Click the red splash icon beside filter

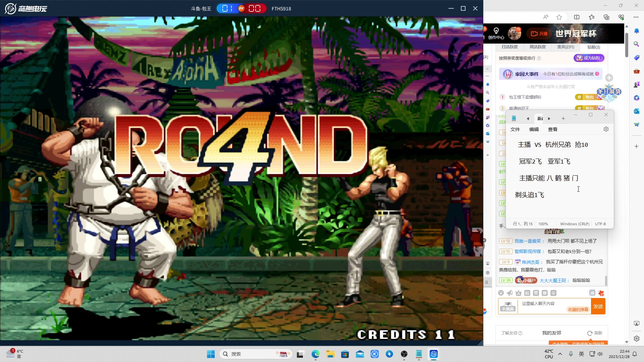click(x=601, y=293)
